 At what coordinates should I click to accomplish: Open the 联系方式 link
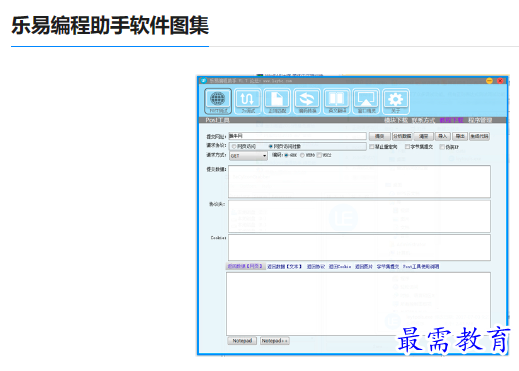[x=423, y=120]
